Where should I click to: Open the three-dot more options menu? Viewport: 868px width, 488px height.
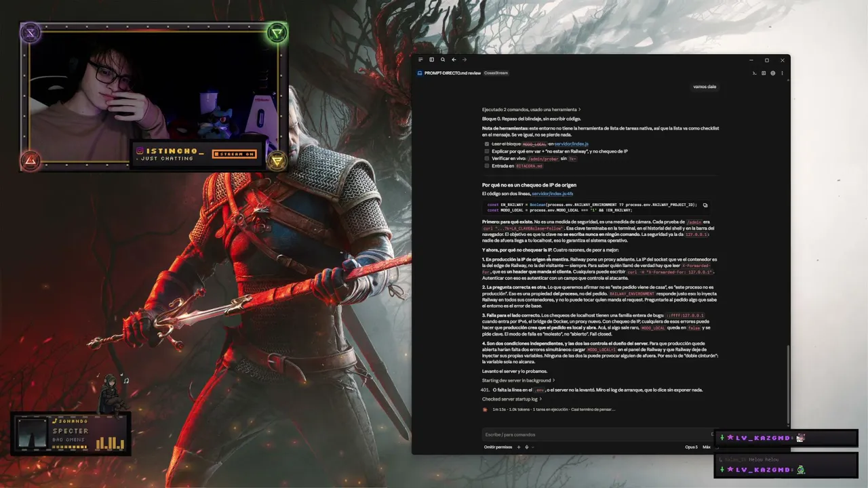(782, 73)
